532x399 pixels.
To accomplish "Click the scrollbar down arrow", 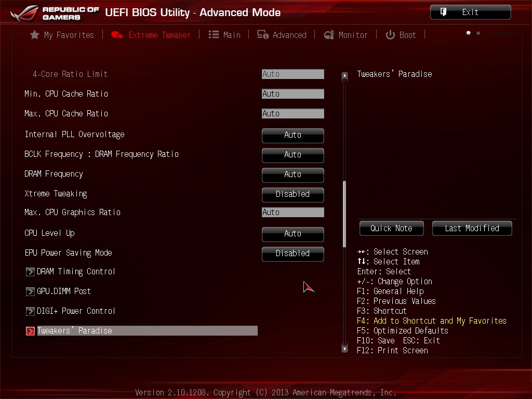I will click(x=345, y=348).
